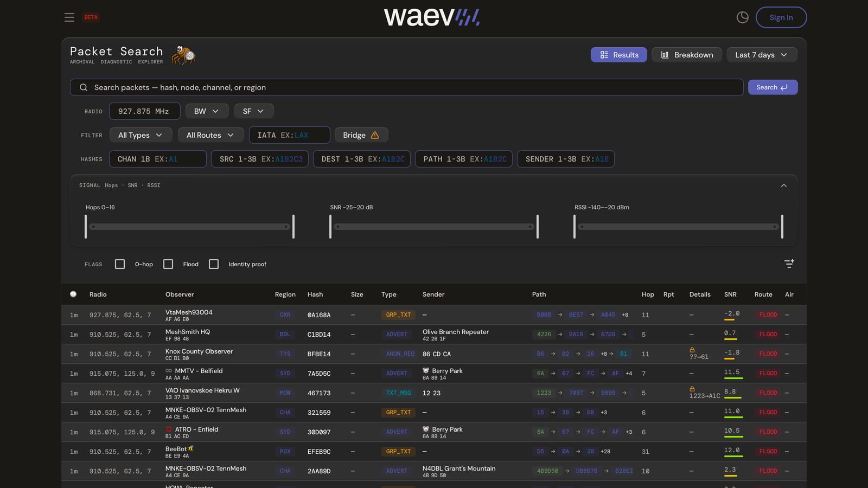
Task: Focus the DEST 1-3B hash field
Action: (x=362, y=159)
